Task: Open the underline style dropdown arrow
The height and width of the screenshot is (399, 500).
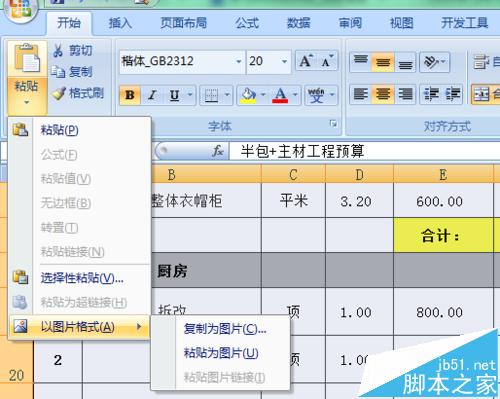Action: 190,95
